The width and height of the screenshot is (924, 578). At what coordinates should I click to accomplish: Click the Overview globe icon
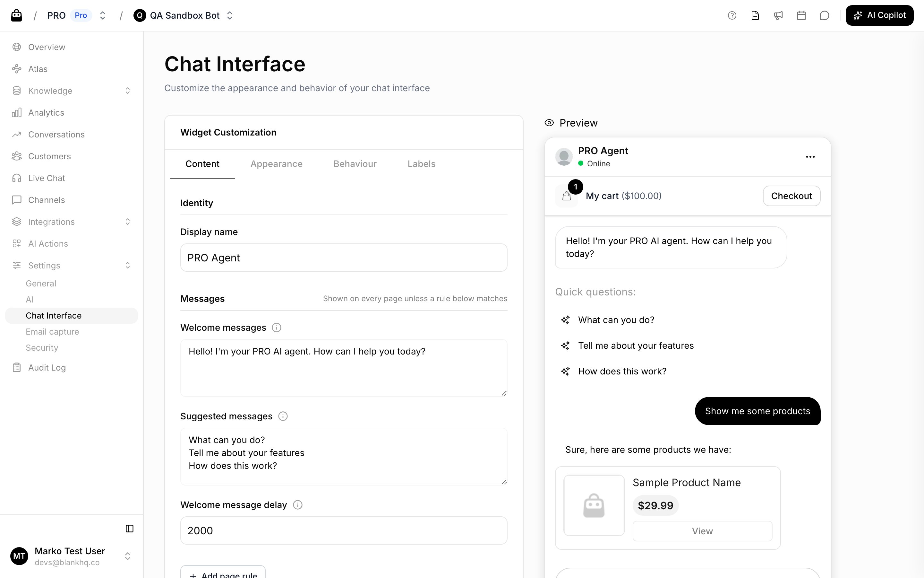tap(16, 47)
